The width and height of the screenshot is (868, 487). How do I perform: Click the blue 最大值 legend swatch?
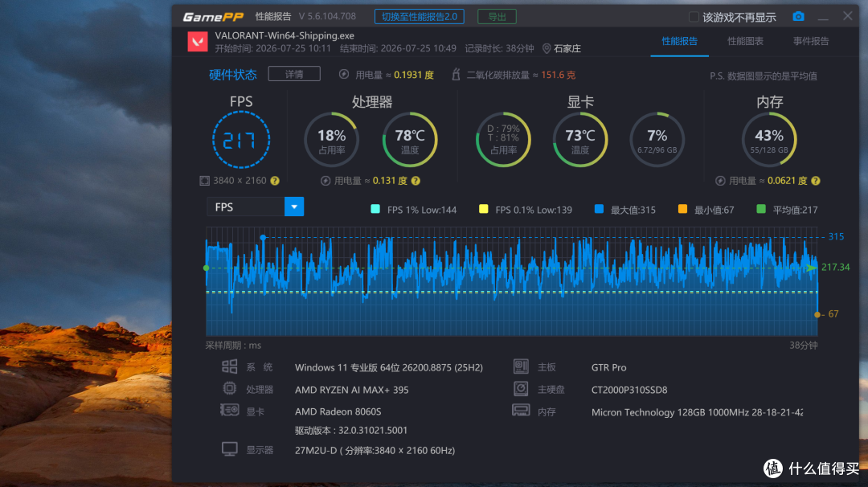599,209
